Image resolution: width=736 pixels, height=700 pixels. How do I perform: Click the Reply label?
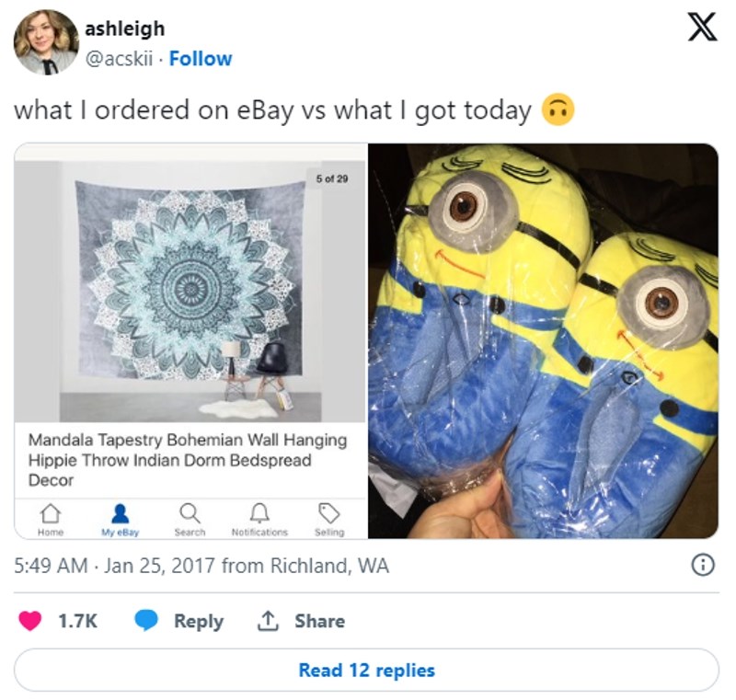click(199, 622)
